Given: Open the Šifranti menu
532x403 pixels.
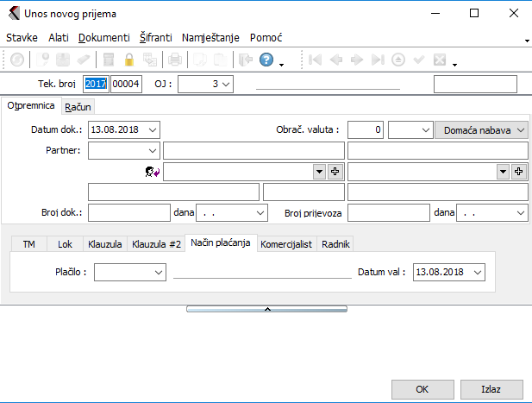Looking at the screenshot, I should [x=155, y=38].
